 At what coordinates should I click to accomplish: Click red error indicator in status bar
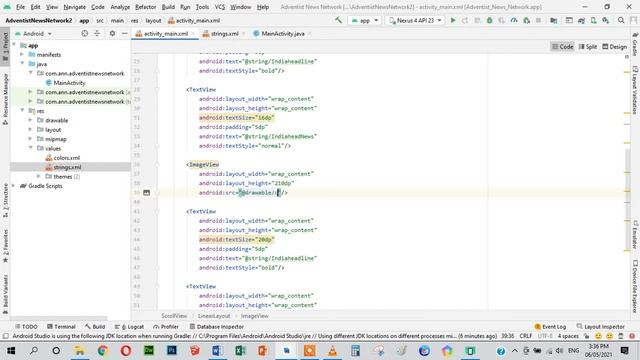click(632, 336)
